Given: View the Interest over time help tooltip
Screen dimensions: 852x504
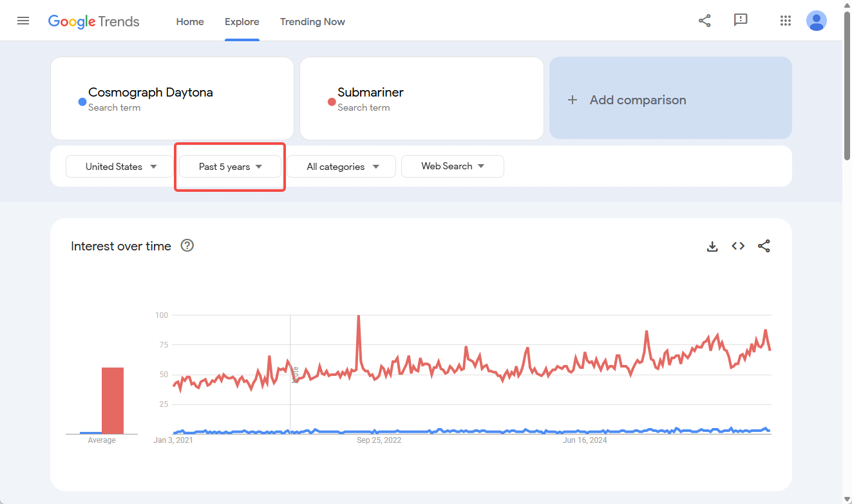Looking at the screenshot, I should pos(187,245).
